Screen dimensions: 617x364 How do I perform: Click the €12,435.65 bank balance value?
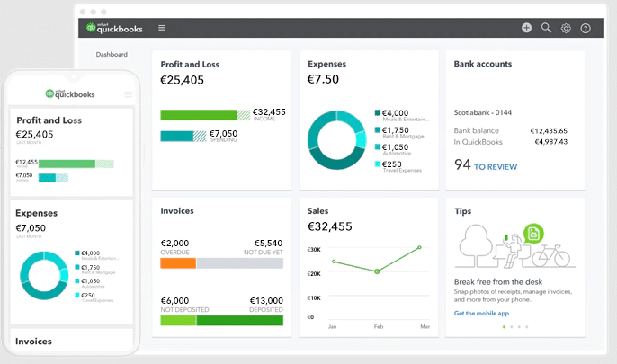point(549,131)
